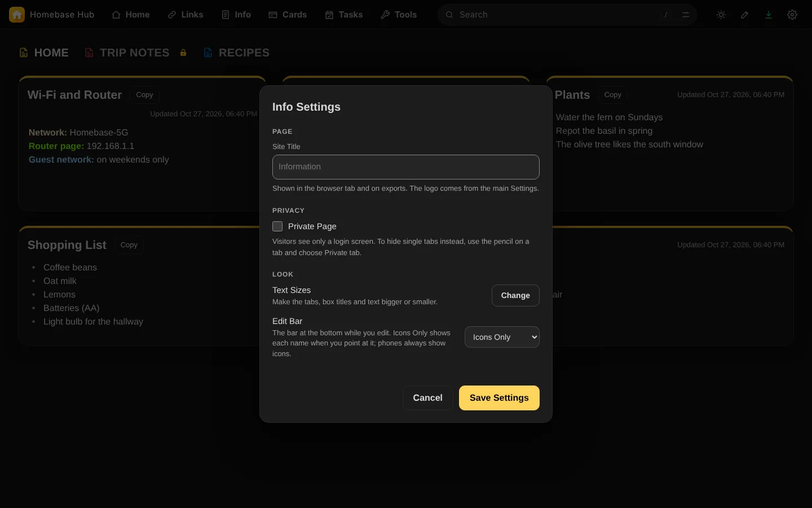The image size is (812, 508).
Task: Click 'Coffee beans' list item
Action: (x=70, y=268)
